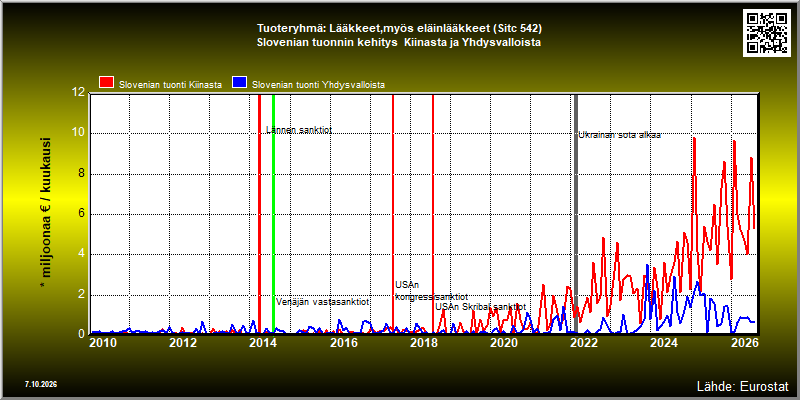The width and height of the screenshot is (800, 400).
Task: Click the x-axis year 2024
Action: tap(663, 343)
